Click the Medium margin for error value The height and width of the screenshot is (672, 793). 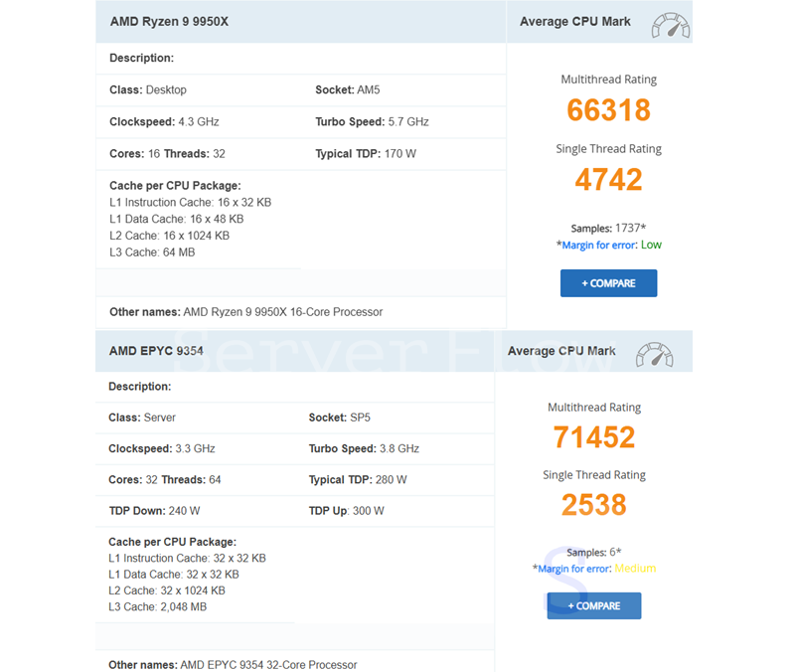point(635,569)
